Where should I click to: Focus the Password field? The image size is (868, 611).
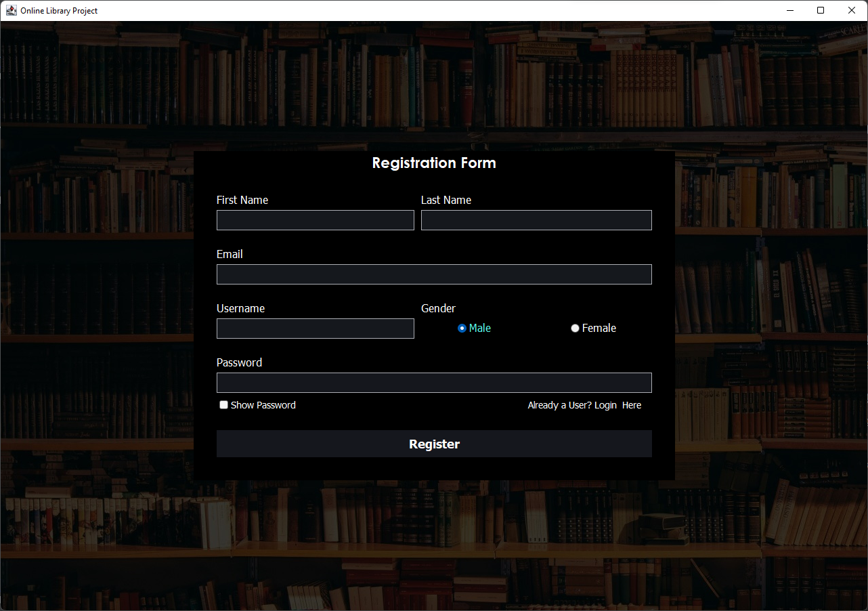point(434,383)
